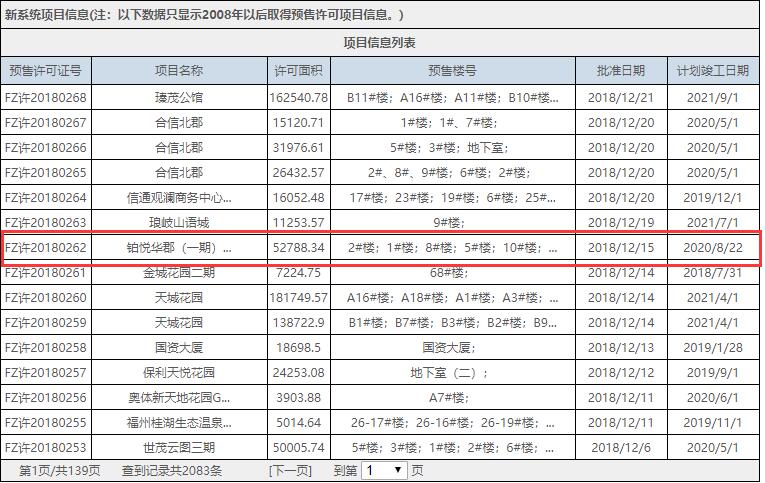The image size is (765, 483).
Task: Click area value 50005.74
Action: (x=299, y=448)
